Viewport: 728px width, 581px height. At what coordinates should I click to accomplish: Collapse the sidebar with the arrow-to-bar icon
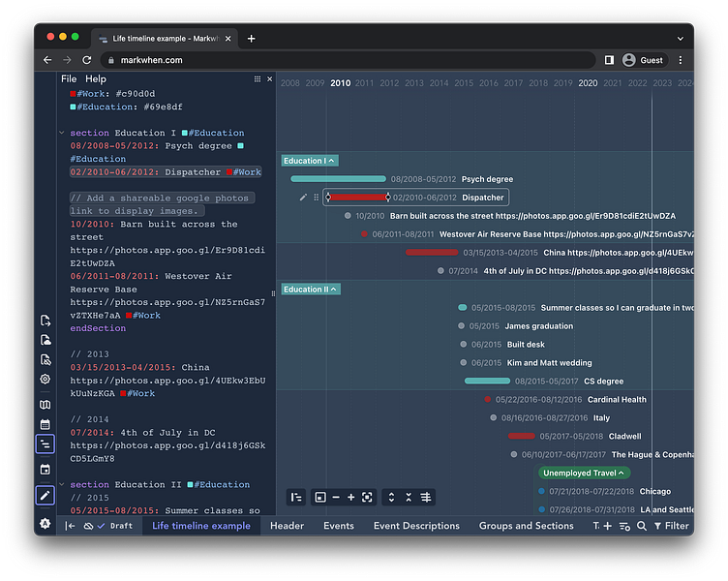(x=70, y=526)
